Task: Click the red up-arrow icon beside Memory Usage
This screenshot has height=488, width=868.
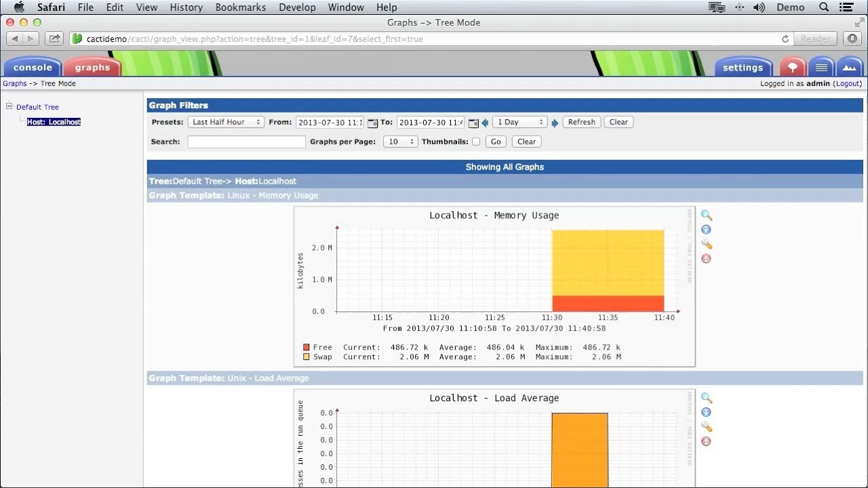Action: click(x=706, y=259)
